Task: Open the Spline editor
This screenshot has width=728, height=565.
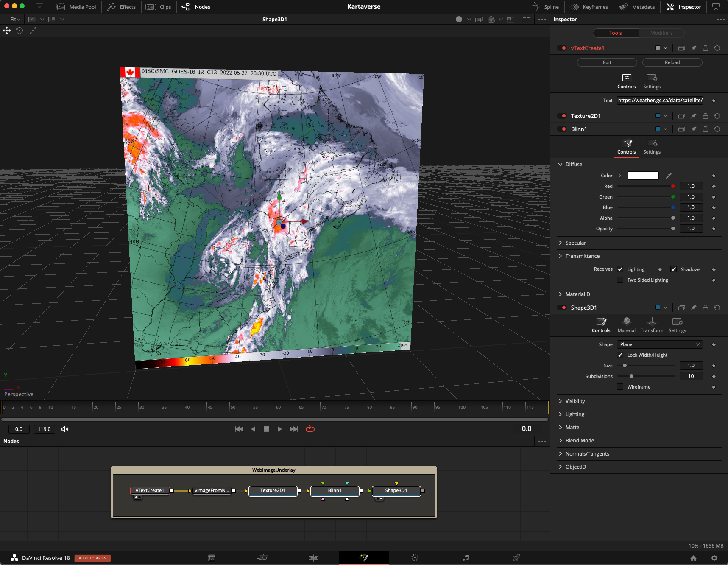Action: pos(545,7)
